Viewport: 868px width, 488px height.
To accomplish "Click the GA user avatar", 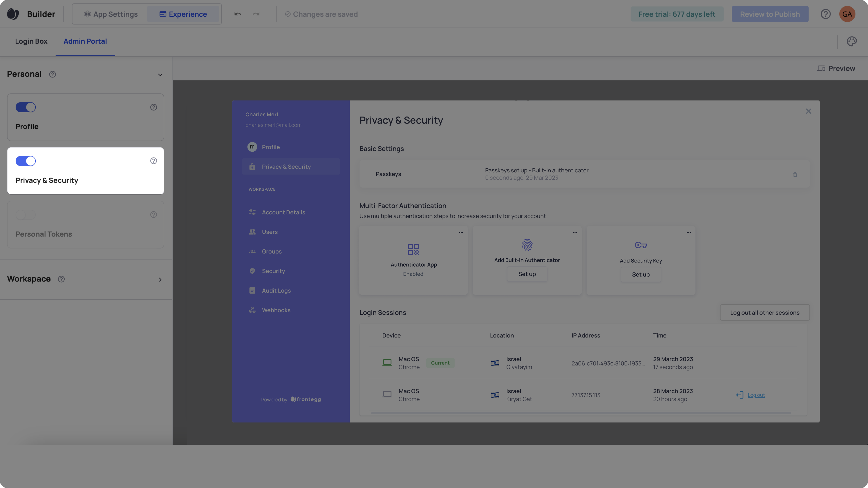I will [847, 14].
